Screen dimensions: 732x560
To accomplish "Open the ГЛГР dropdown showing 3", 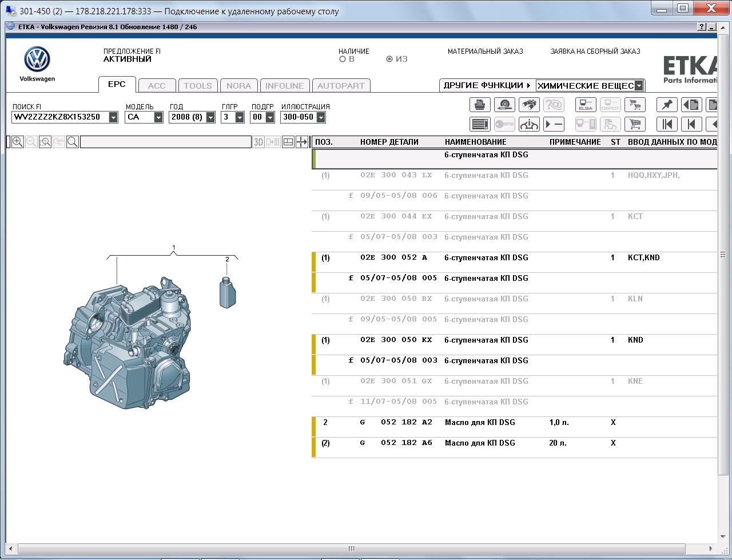I will (240, 117).
